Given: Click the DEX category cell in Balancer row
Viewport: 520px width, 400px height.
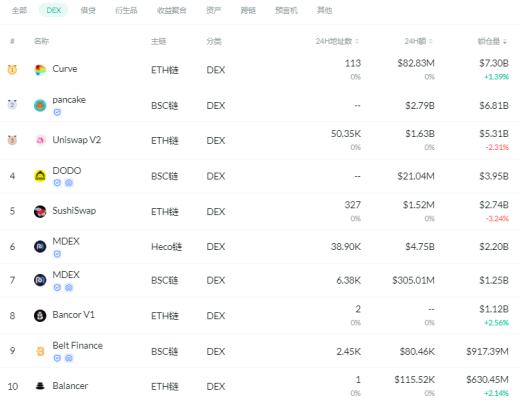Looking at the screenshot, I should click(x=216, y=387).
